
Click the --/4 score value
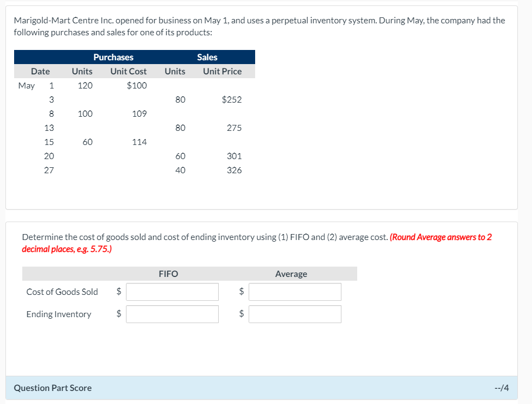pyautogui.click(x=502, y=388)
